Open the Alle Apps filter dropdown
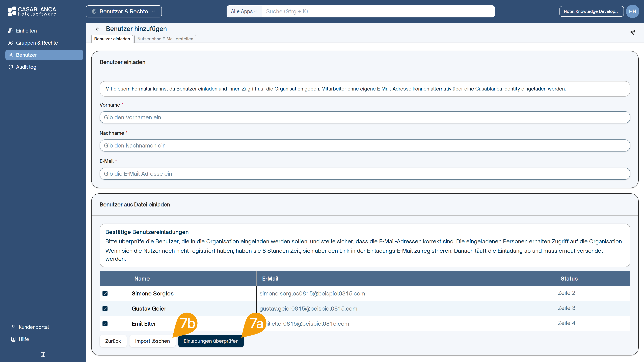 (x=244, y=12)
